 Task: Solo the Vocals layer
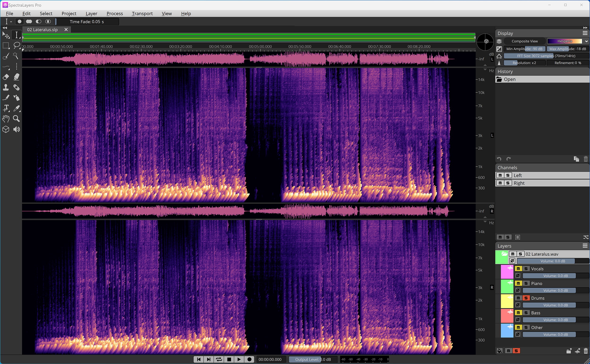click(526, 269)
